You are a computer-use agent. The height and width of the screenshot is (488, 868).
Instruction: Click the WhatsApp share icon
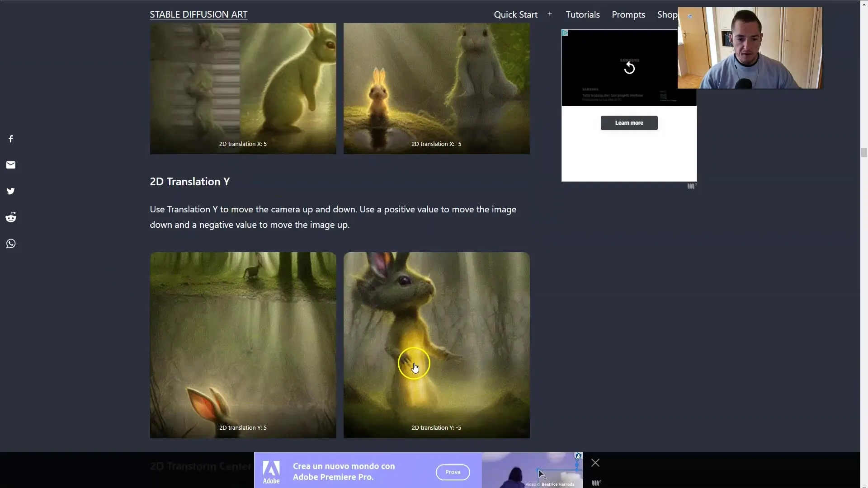pos(11,243)
